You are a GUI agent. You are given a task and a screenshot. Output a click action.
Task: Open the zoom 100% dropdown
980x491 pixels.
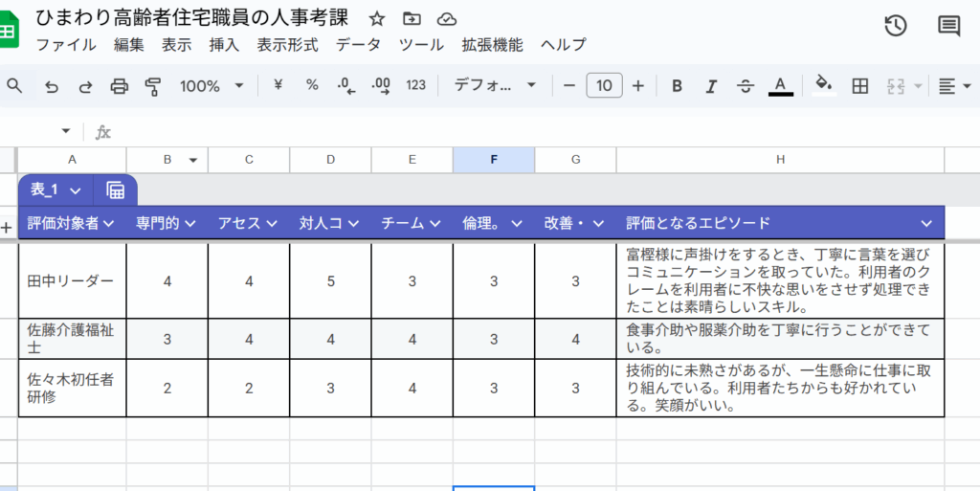coord(212,86)
